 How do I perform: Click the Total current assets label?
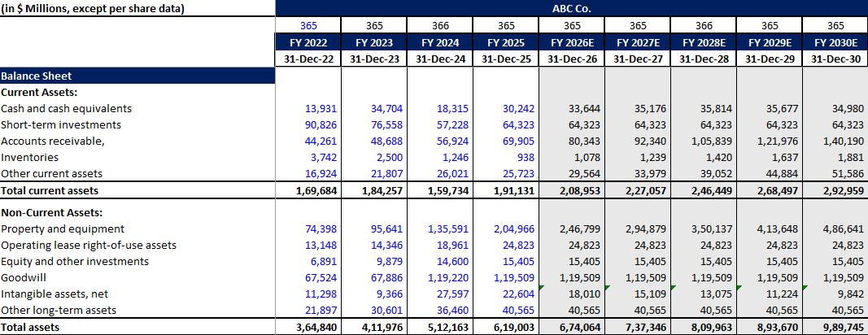(x=50, y=190)
